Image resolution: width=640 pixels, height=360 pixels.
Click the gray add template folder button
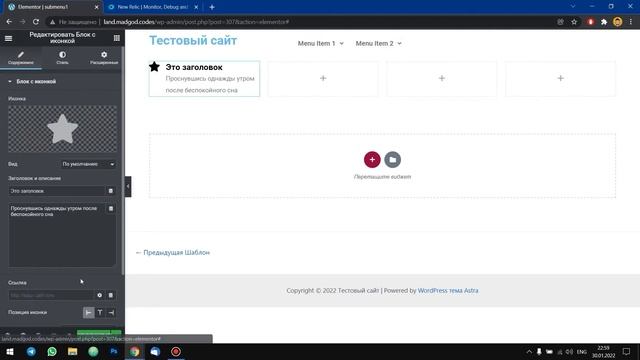coord(393,160)
